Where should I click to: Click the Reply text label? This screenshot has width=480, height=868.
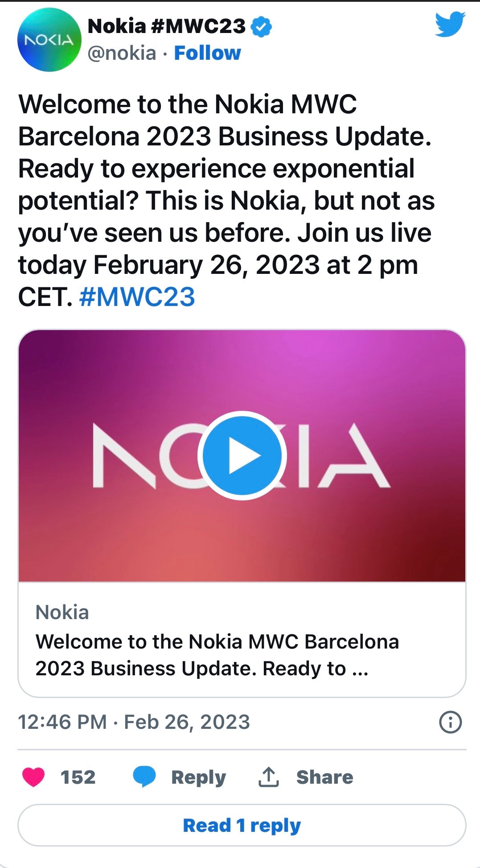tap(198, 777)
